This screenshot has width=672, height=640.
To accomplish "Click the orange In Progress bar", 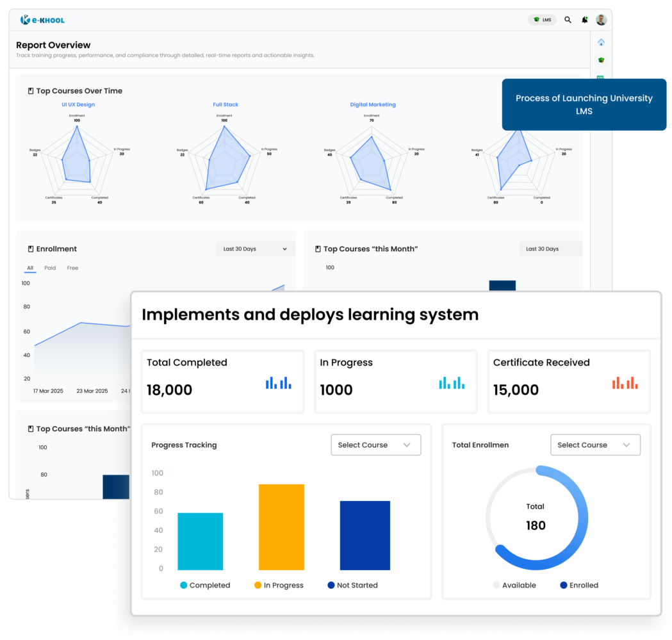I will [x=281, y=527].
